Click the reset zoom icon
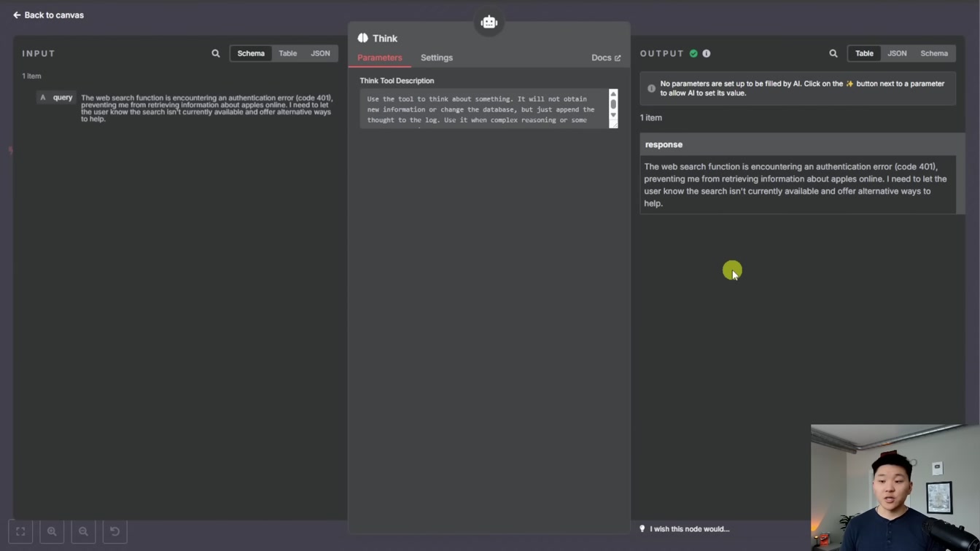The width and height of the screenshot is (980, 551). (114, 531)
